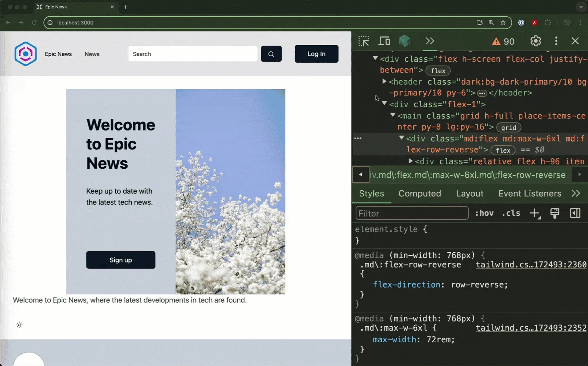Collapse the main grid element node
The height and width of the screenshot is (366, 588).
393,115
